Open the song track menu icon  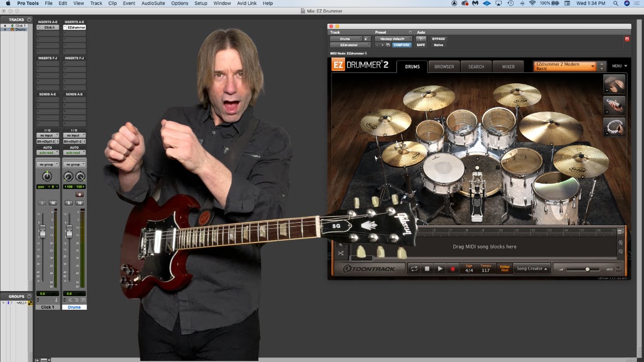point(620,232)
